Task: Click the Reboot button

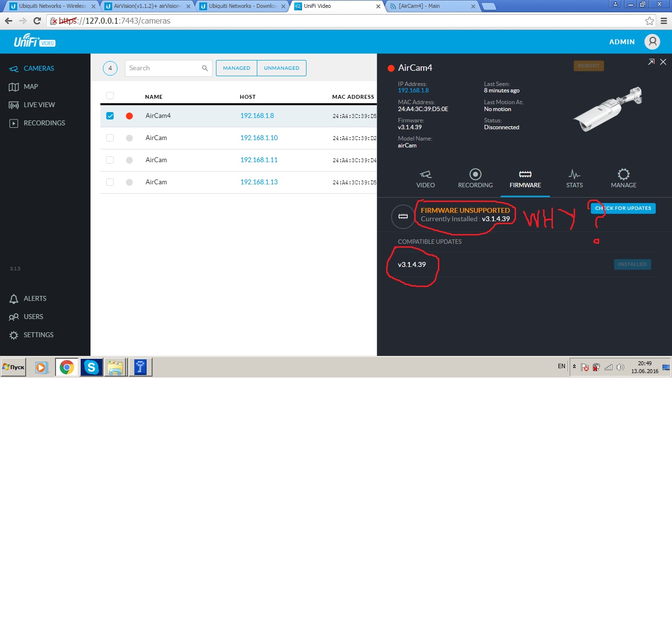Action: [x=589, y=66]
